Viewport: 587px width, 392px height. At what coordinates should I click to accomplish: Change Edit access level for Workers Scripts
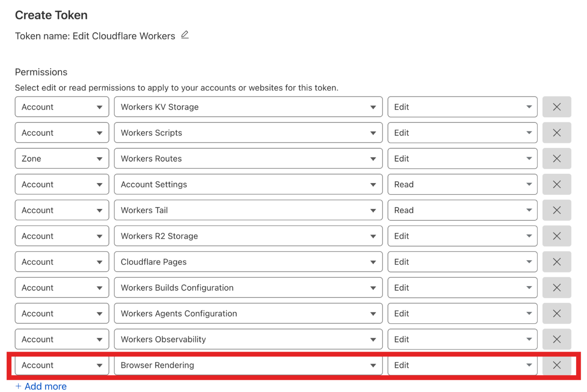[x=462, y=133]
